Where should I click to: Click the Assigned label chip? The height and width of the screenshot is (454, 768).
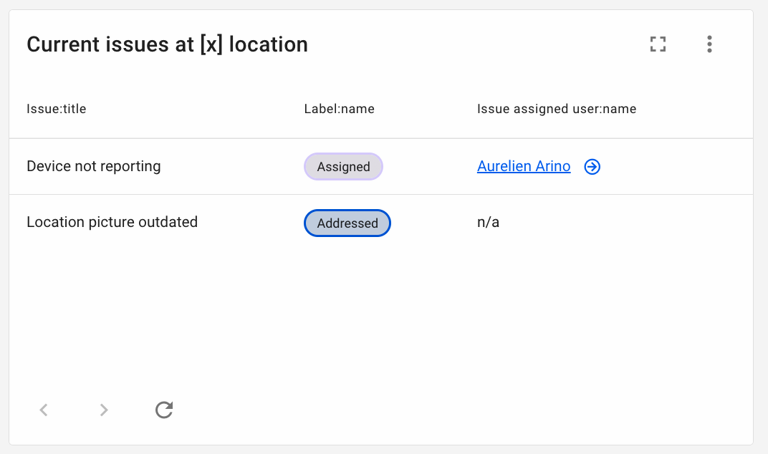coord(343,167)
